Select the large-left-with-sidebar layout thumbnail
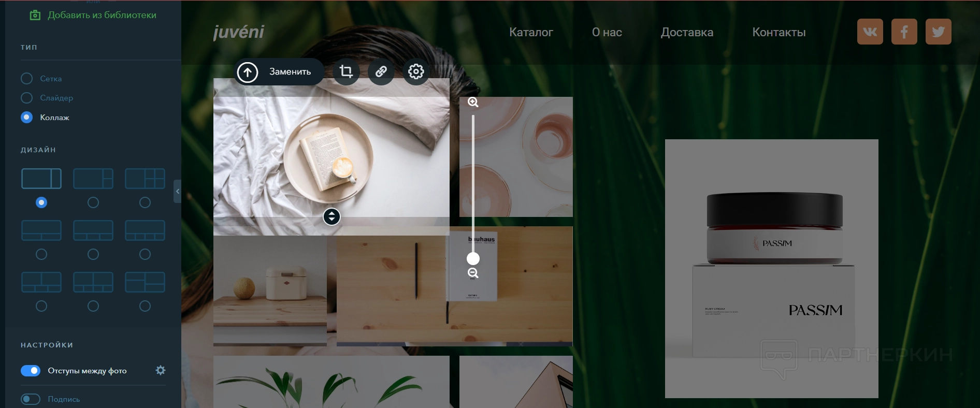Image resolution: width=980 pixels, height=408 pixels. 41,179
